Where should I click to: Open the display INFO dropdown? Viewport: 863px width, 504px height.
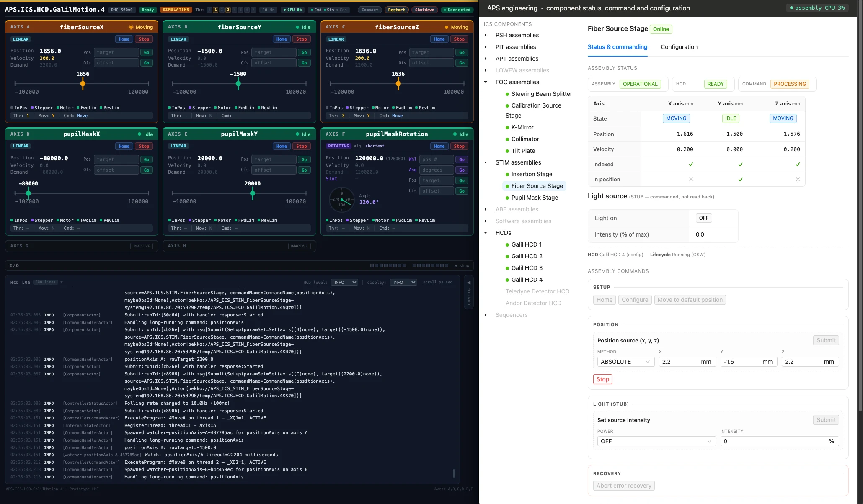[403, 283]
